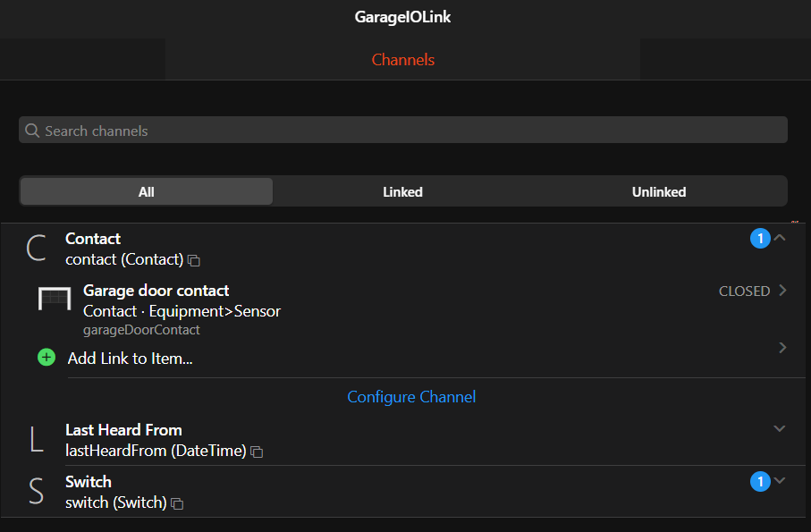Open the Garage door contact item
Image resolution: width=811 pixels, height=532 pixels.
coord(156,291)
